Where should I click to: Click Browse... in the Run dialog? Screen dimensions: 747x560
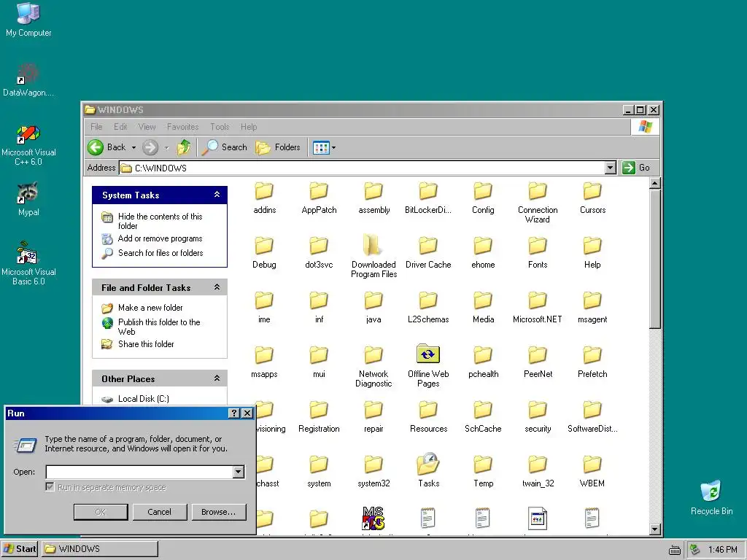coord(219,512)
